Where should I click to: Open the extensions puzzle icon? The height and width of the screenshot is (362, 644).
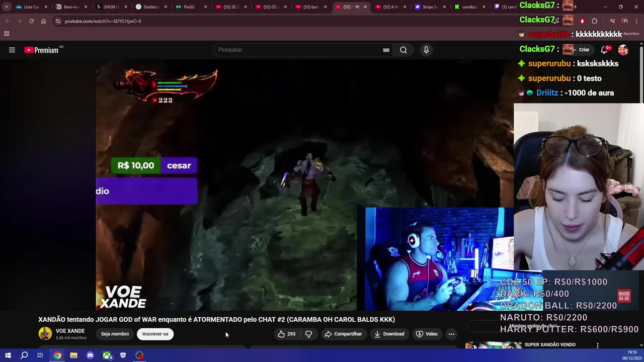595,21
